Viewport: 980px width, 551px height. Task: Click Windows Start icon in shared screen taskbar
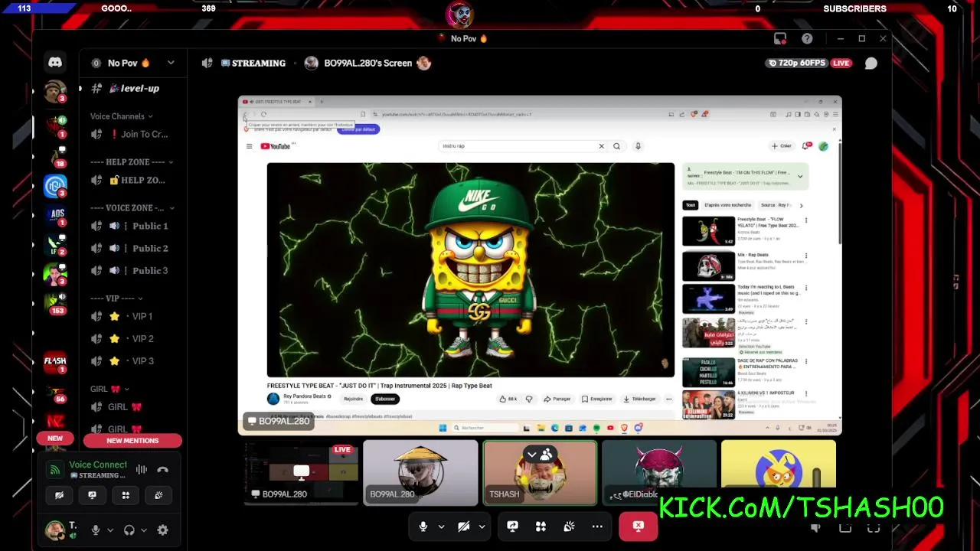pyautogui.click(x=443, y=428)
